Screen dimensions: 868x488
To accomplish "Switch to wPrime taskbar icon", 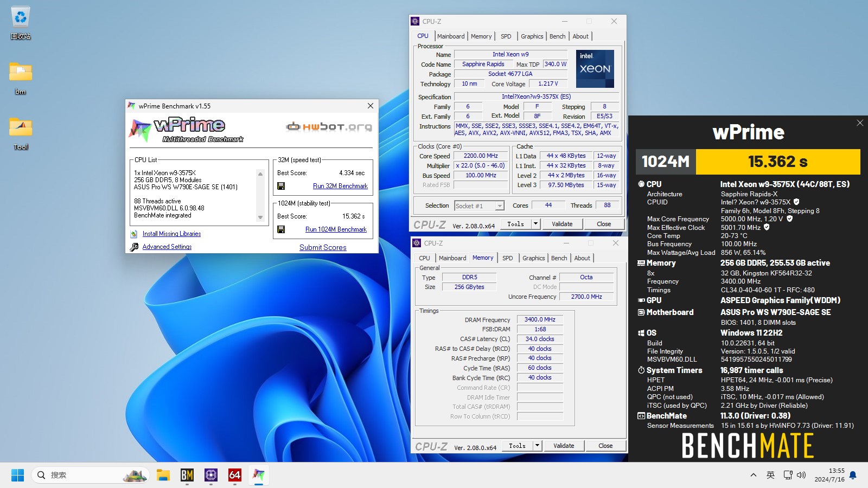I will tap(259, 476).
